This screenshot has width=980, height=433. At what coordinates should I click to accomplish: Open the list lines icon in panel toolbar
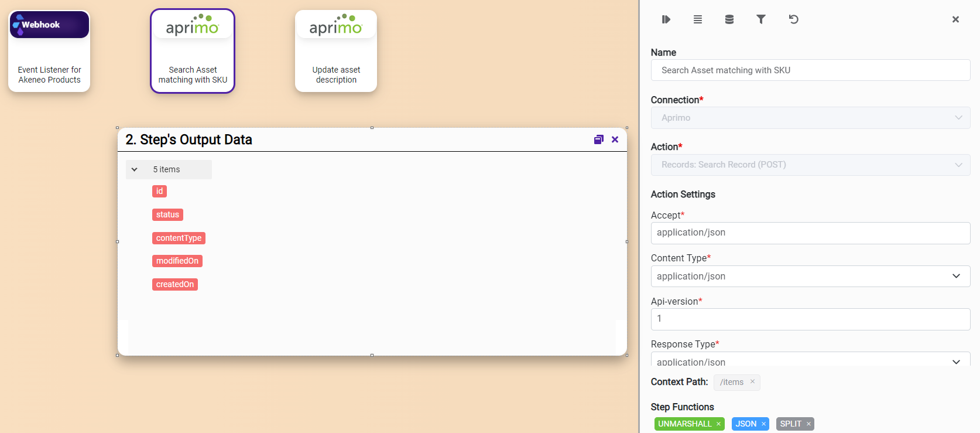tap(697, 19)
